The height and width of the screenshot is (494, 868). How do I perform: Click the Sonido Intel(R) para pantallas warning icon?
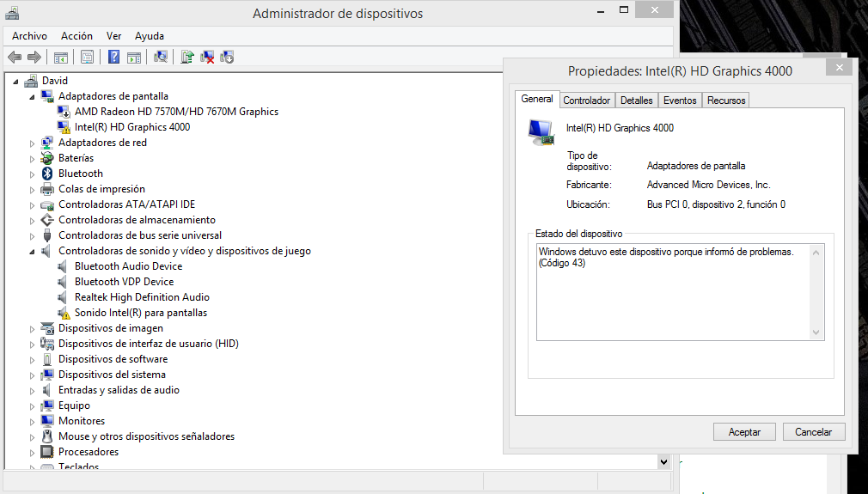pos(64,313)
